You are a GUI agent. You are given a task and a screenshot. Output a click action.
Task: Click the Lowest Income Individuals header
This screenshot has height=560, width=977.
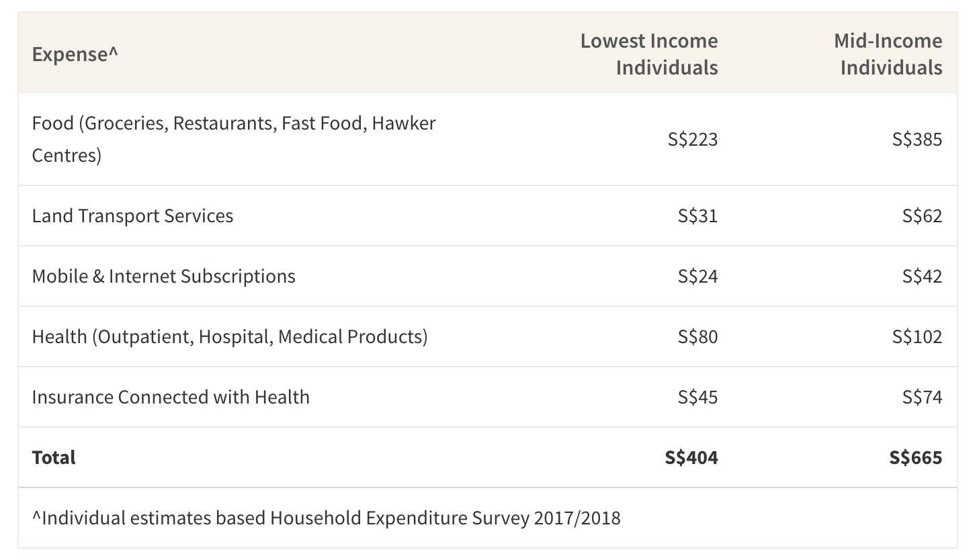tap(649, 54)
